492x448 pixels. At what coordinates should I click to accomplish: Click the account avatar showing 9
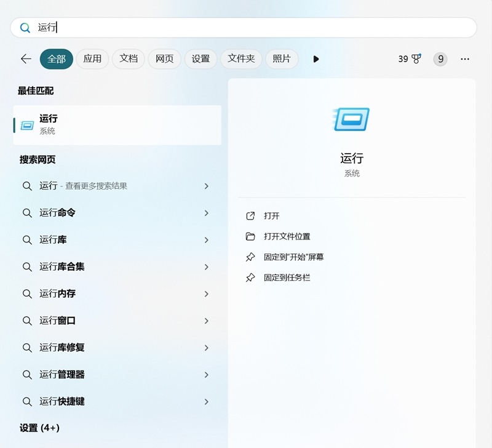tap(440, 58)
